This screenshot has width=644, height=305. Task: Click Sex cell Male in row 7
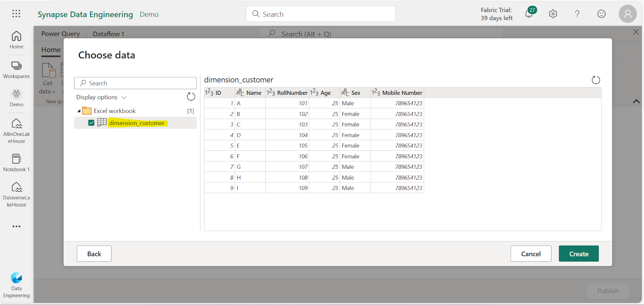[355, 167]
